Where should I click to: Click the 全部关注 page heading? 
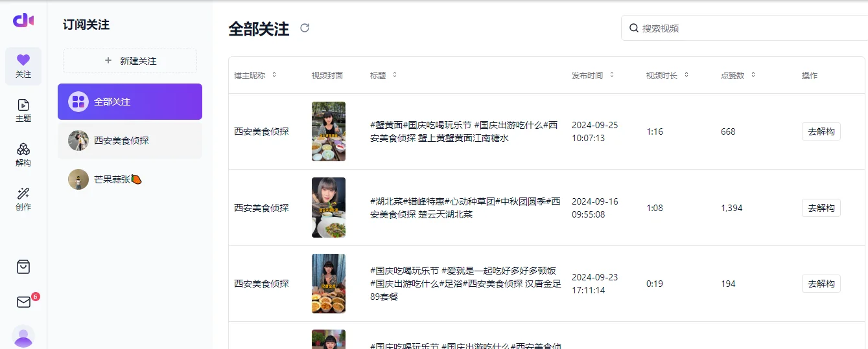[259, 28]
